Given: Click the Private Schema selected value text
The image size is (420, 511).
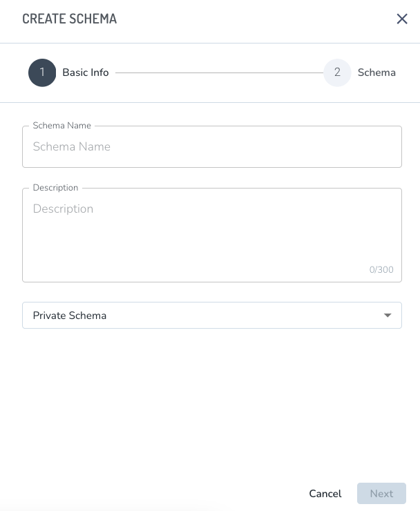Looking at the screenshot, I should tap(70, 316).
